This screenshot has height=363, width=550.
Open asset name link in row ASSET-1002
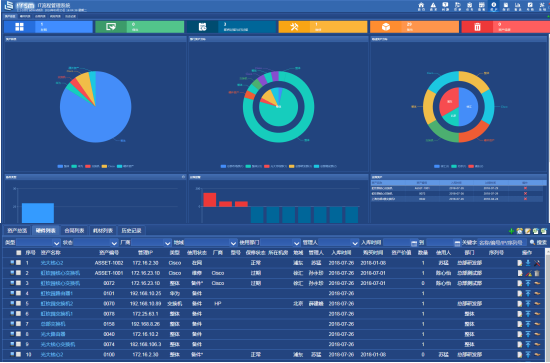(x=52, y=263)
